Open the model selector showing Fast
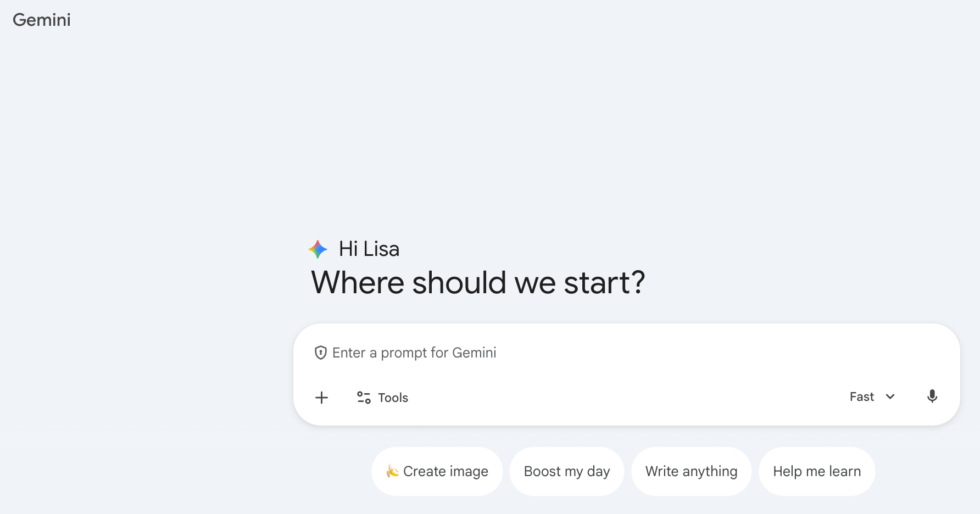Image resolution: width=980 pixels, height=514 pixels. pyautogui.click(x=872, y=396)
